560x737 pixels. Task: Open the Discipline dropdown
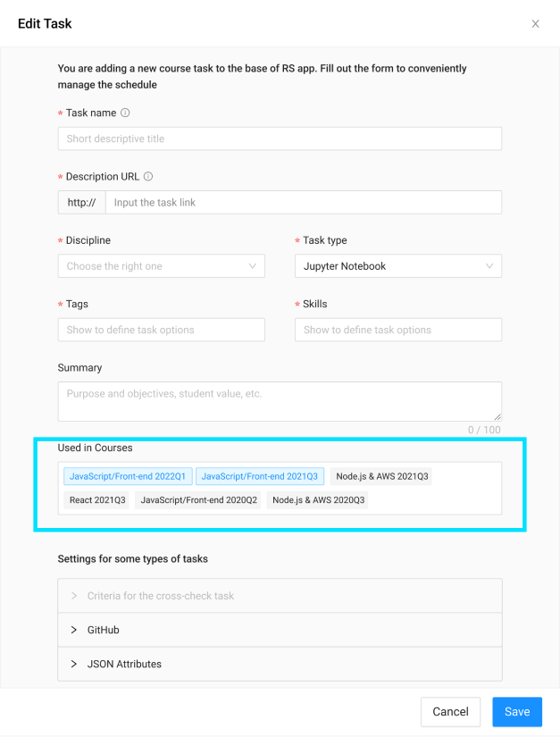click(x=161, y=266)
